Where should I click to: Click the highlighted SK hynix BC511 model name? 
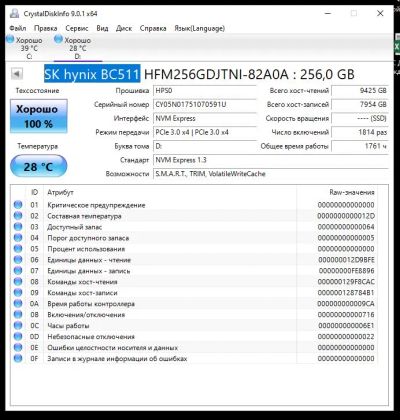(92, 74)
